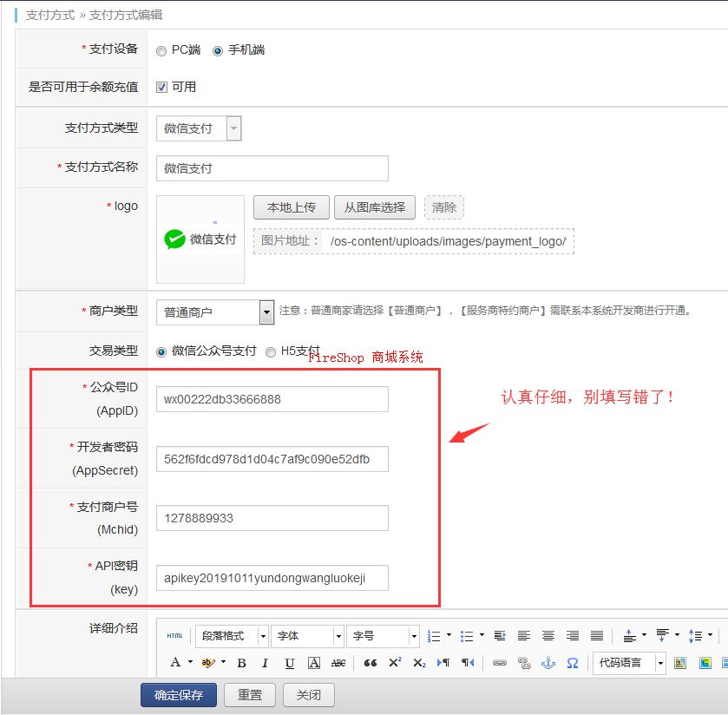Select the PC端 radio button

click(161, 51)
